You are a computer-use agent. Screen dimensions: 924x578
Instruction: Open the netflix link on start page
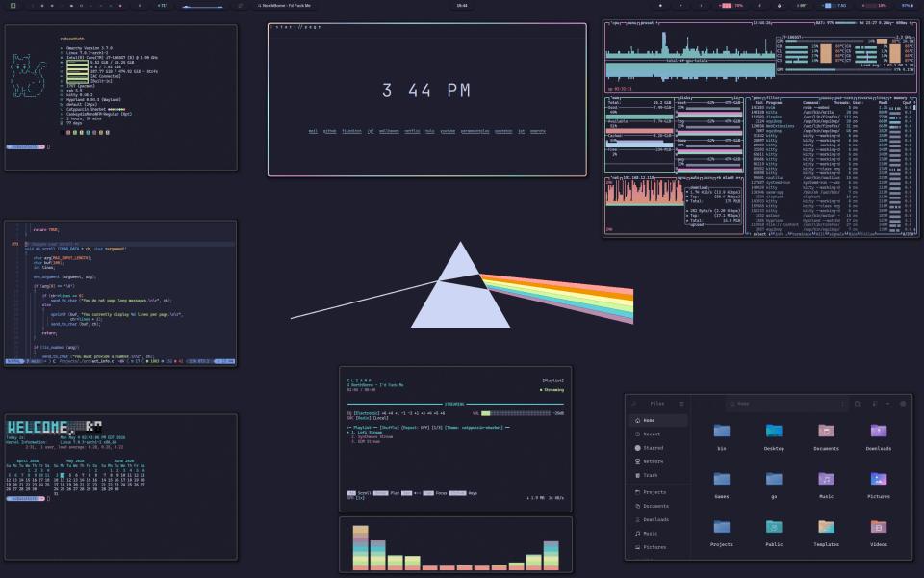412,132
